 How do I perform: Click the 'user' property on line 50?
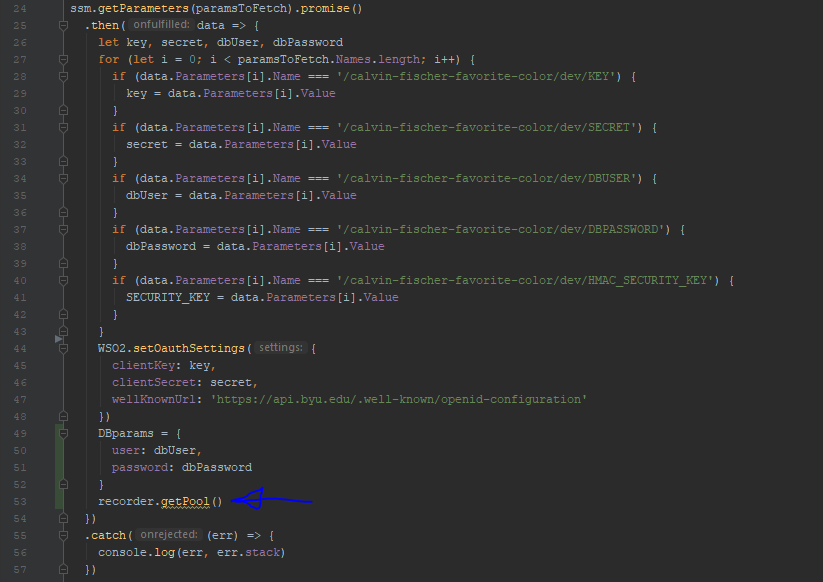(126, 451)
